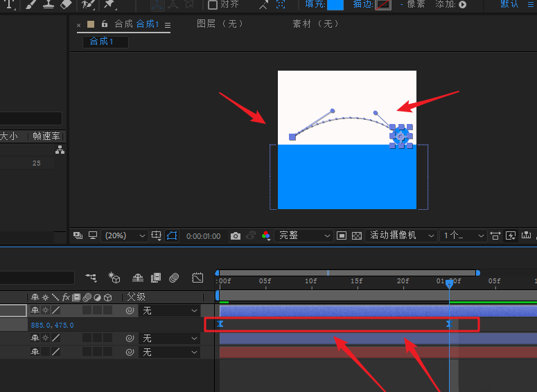Click the blue 填充 fill color swatch

click(x=335, y=4)
